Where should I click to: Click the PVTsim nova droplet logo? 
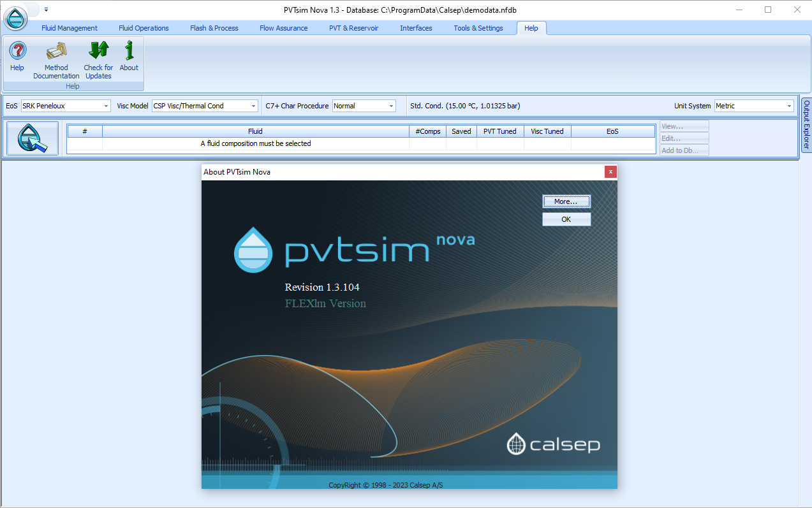(253, 250)
